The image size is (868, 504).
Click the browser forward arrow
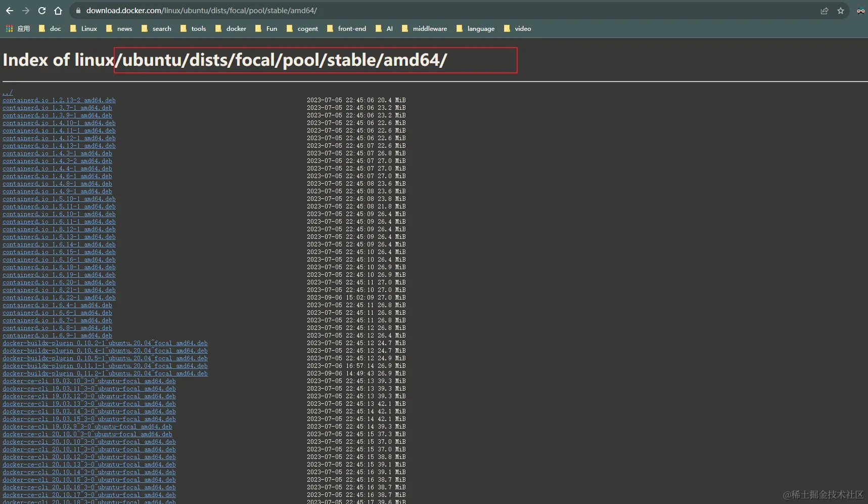pyautogui.click(x=26, y=11)
